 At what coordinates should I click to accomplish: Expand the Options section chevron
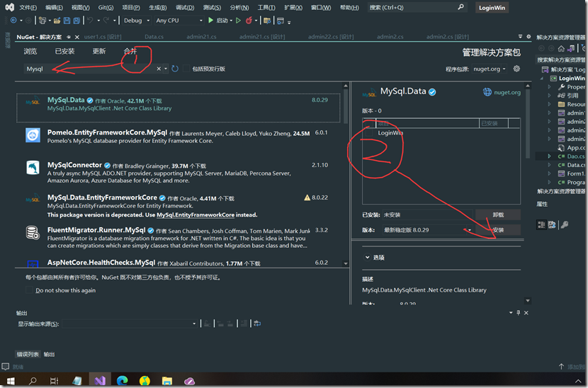[367, 257]
